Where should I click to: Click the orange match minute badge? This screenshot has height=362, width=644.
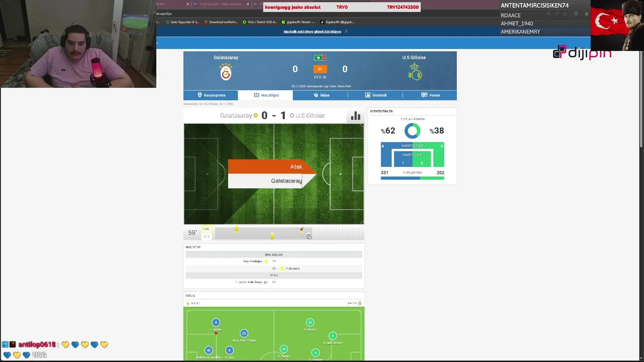(x=320, y=69)
